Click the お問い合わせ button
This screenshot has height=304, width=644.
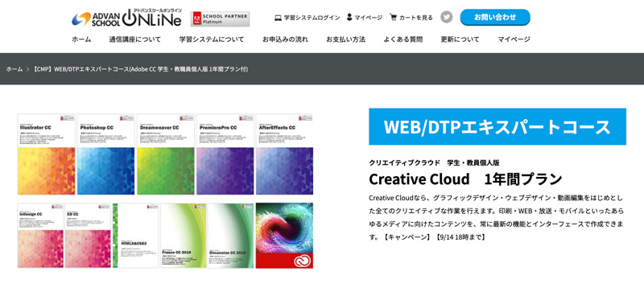(x=495, y=17)
